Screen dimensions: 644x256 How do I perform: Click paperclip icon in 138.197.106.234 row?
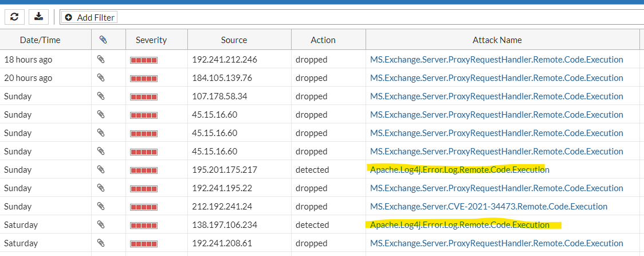coord(101,224)
